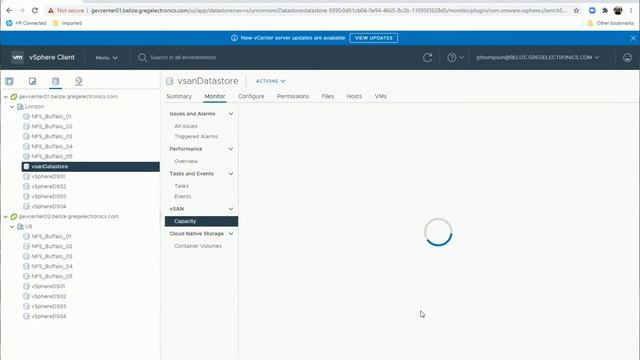Open Triggered Alarms

pos(196,136)
